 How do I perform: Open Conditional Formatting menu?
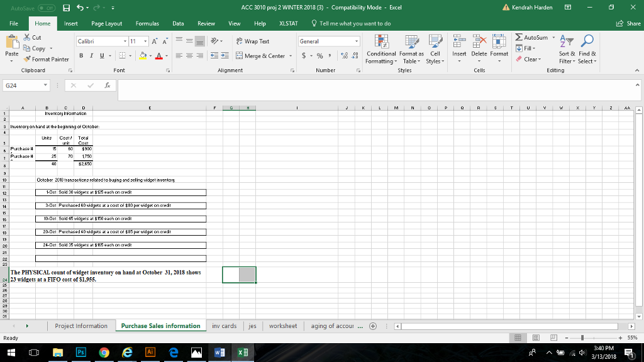(x=380, y=50)
